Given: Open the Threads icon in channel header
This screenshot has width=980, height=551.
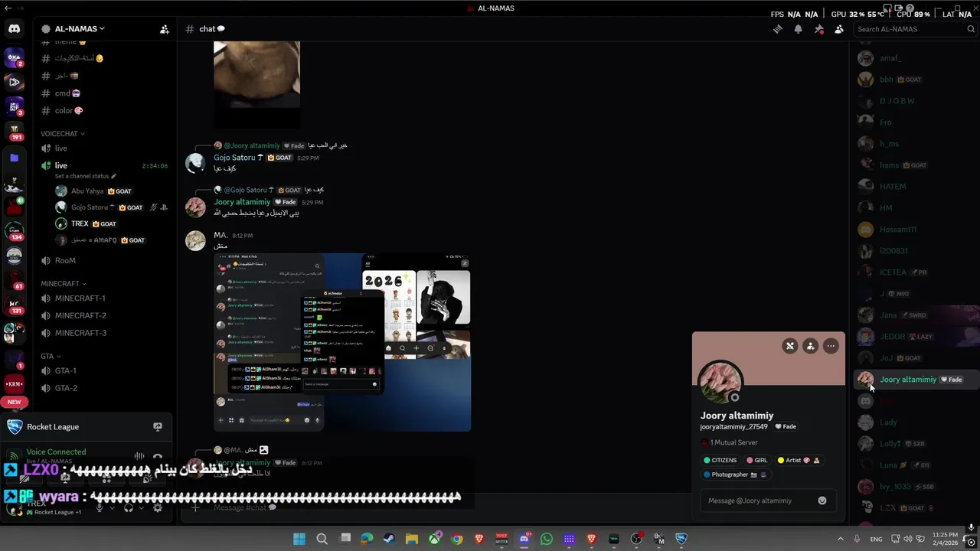Looking at the screenshot, I should point(777,29).
